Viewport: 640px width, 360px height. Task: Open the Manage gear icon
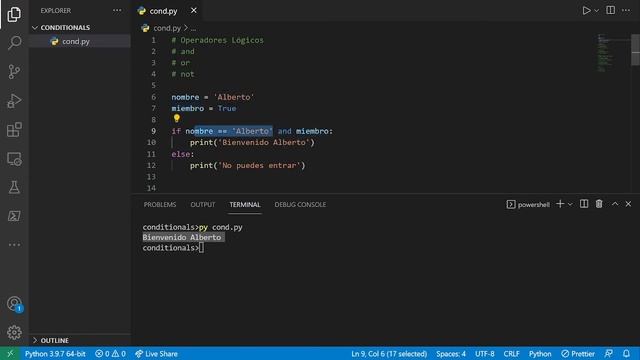(x=14, y=333)
